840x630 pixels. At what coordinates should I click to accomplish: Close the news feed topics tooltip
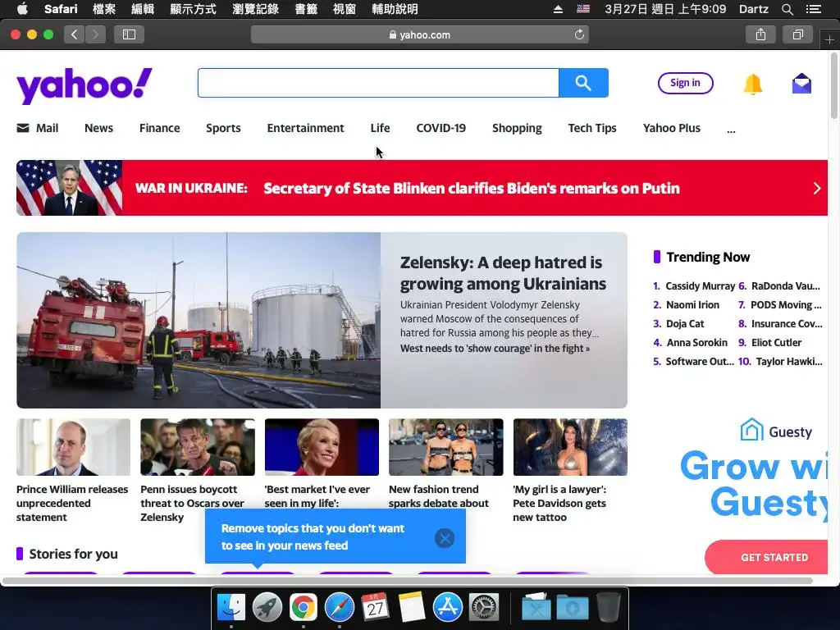444,538
